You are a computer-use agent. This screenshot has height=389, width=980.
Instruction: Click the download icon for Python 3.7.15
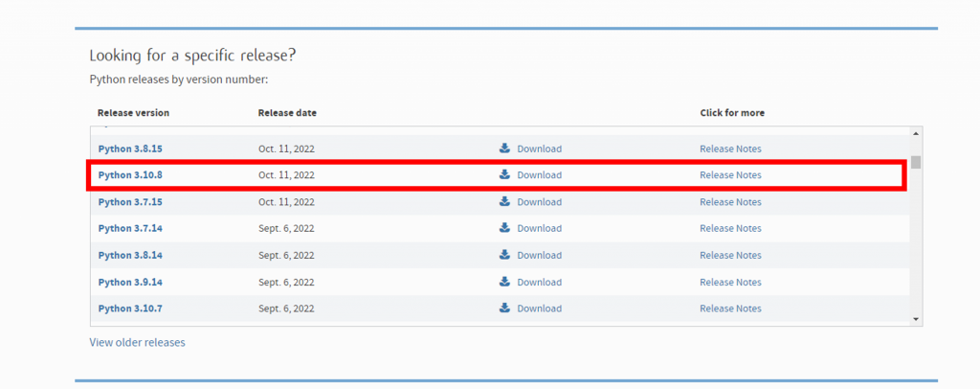[x=505, y=201]
